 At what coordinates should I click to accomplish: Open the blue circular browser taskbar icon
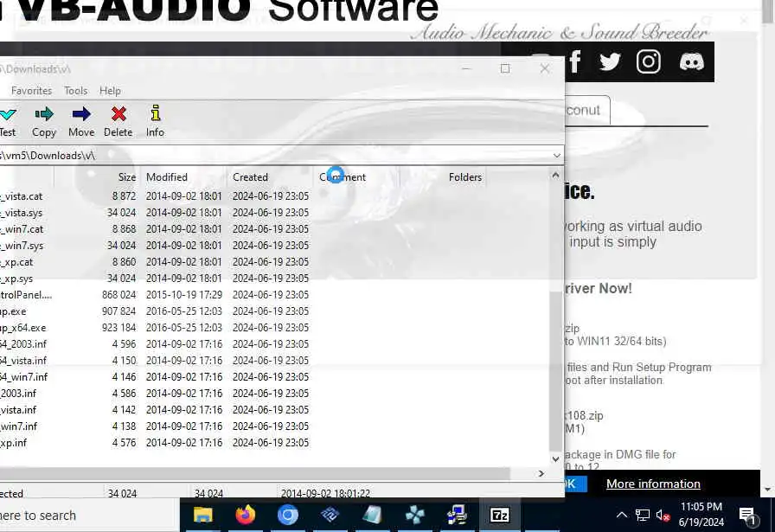[x=288, y=516]
